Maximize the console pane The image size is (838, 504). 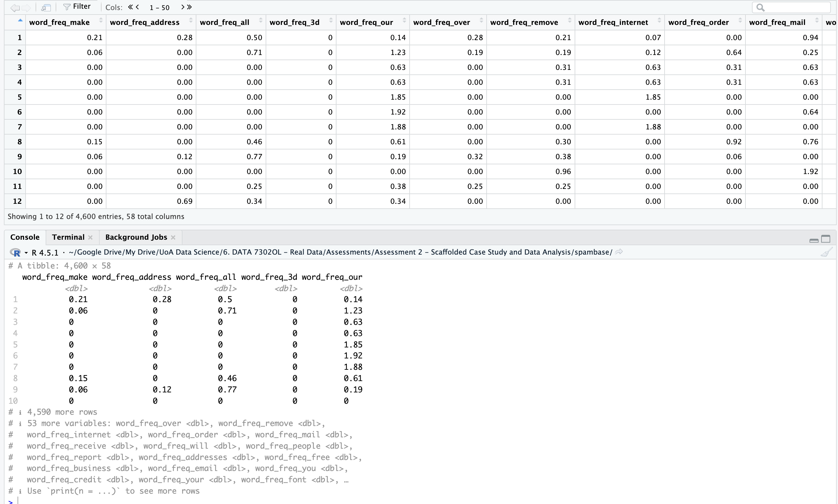point(825,239)
